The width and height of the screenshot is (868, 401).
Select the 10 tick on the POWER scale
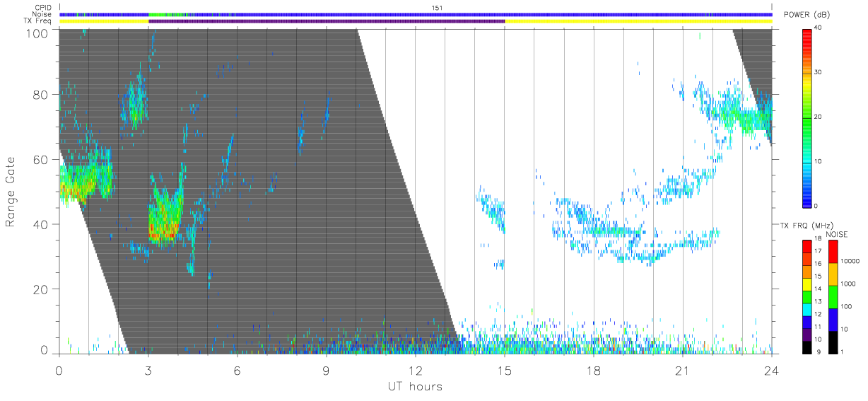pos(816,161)
